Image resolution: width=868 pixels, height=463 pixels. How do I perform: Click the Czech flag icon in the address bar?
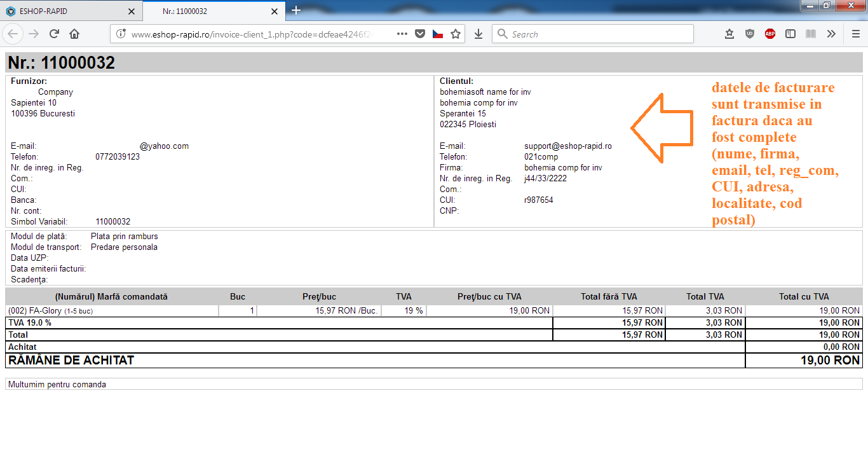click(438, 34)
